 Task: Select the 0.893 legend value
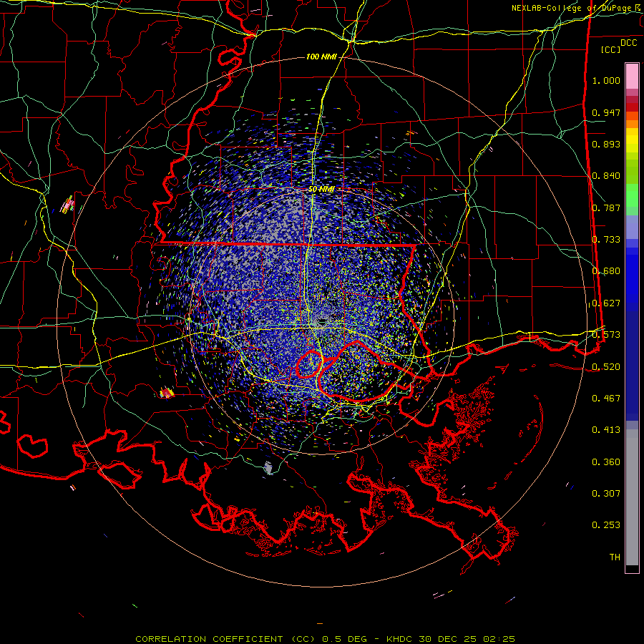[606, 144]
